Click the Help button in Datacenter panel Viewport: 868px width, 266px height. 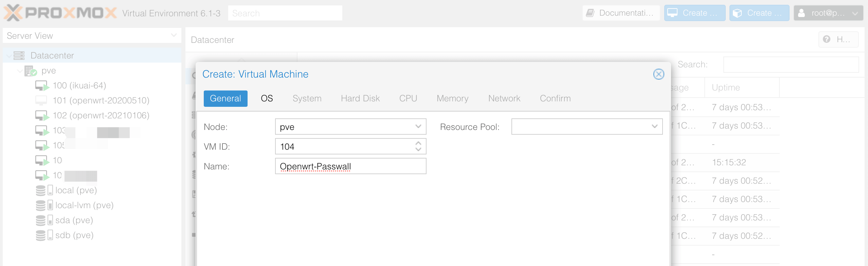point(838,39)
